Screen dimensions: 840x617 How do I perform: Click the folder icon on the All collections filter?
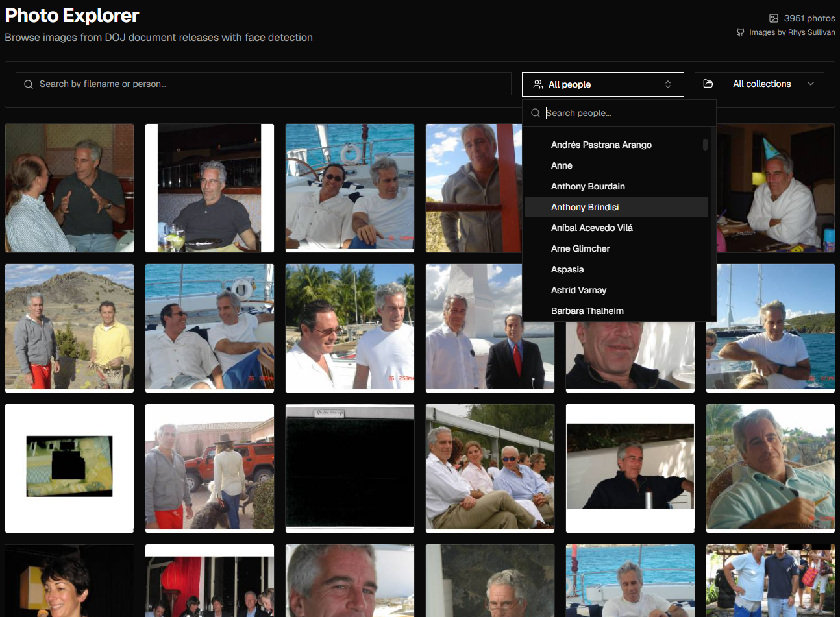pyautogui.click(x=708, y=84)
